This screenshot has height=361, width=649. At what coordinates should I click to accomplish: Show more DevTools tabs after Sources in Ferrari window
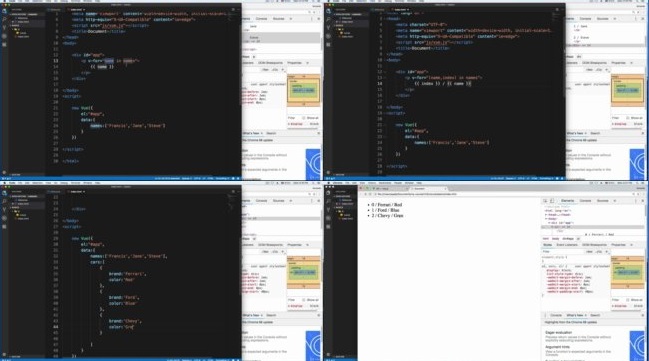click(615, 201)
